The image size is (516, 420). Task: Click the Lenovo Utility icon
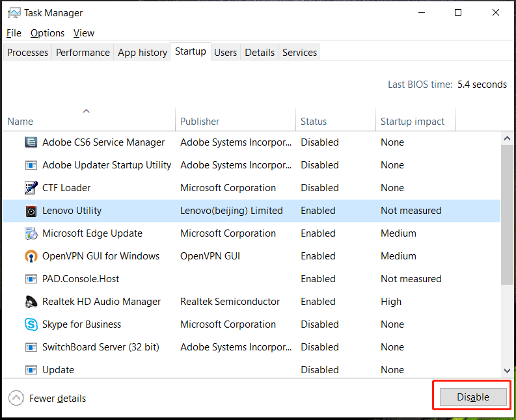pyautogui.click(x=31, y=211)
